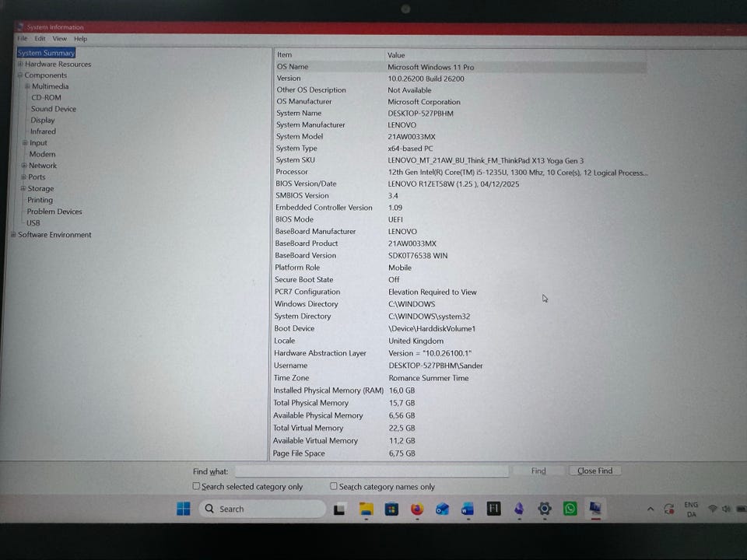Open WhatsApp from the taskbar
Image resolution: width=747 pixels, height=560 pixels.
[x=570, y=509]
